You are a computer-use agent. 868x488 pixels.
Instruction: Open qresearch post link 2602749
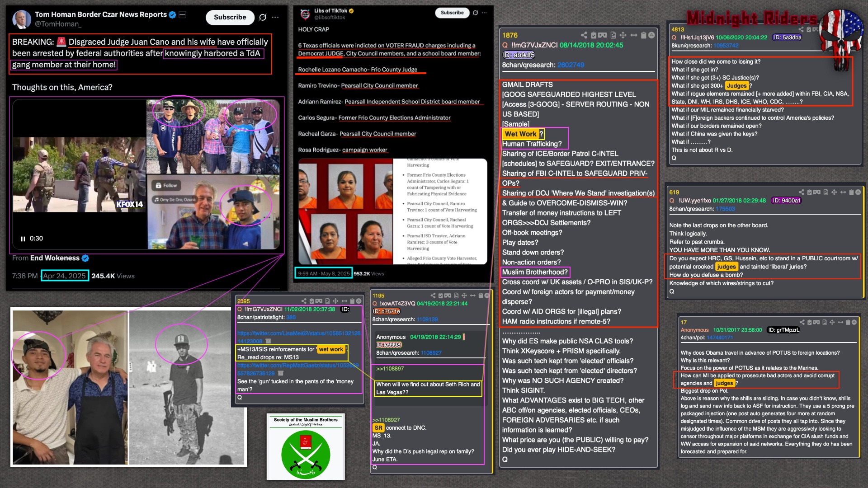click(571, 65)
